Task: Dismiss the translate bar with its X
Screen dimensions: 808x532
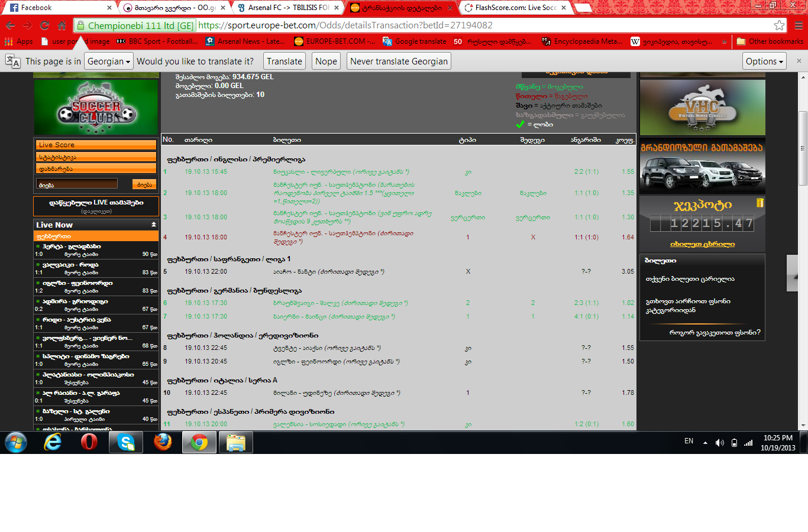Action: 799,61
